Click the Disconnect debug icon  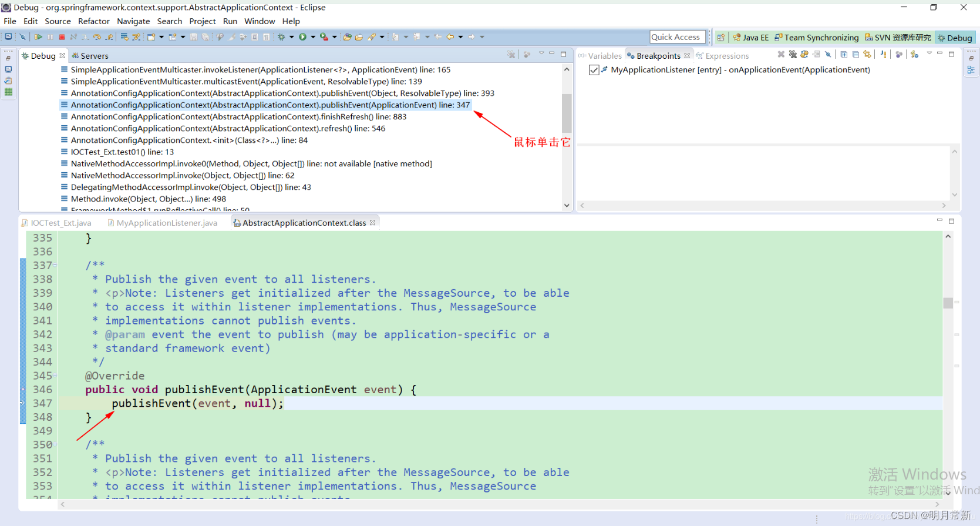pyautogui.click(x=73, y=37)
